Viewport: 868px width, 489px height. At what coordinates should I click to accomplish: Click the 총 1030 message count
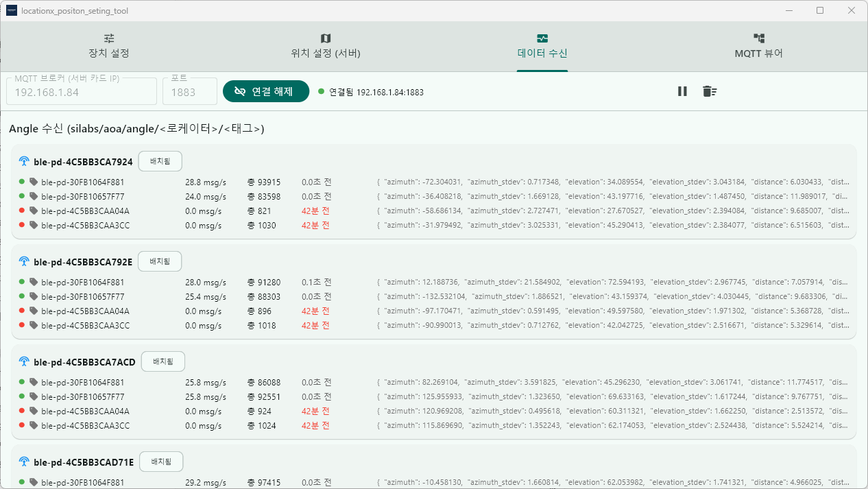[x=262, y=226]
